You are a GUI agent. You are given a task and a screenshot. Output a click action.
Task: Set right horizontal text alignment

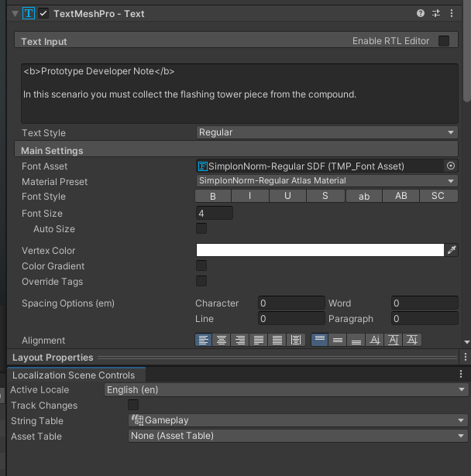240,340
